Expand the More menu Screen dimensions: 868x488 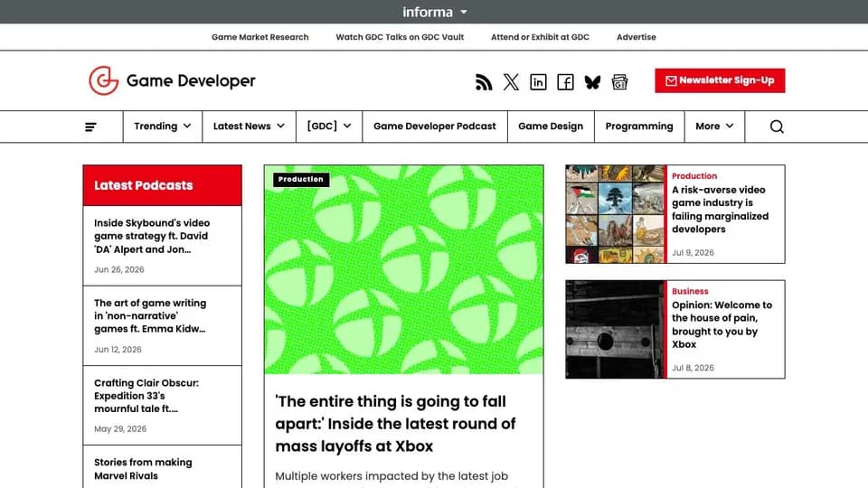pos(714,127)
